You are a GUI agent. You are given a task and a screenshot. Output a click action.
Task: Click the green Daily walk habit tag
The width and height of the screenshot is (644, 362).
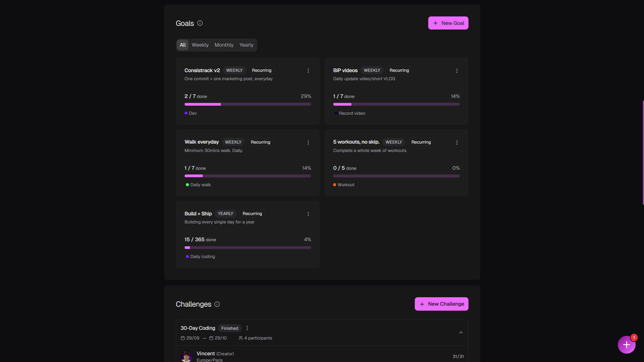click(198, 185)
